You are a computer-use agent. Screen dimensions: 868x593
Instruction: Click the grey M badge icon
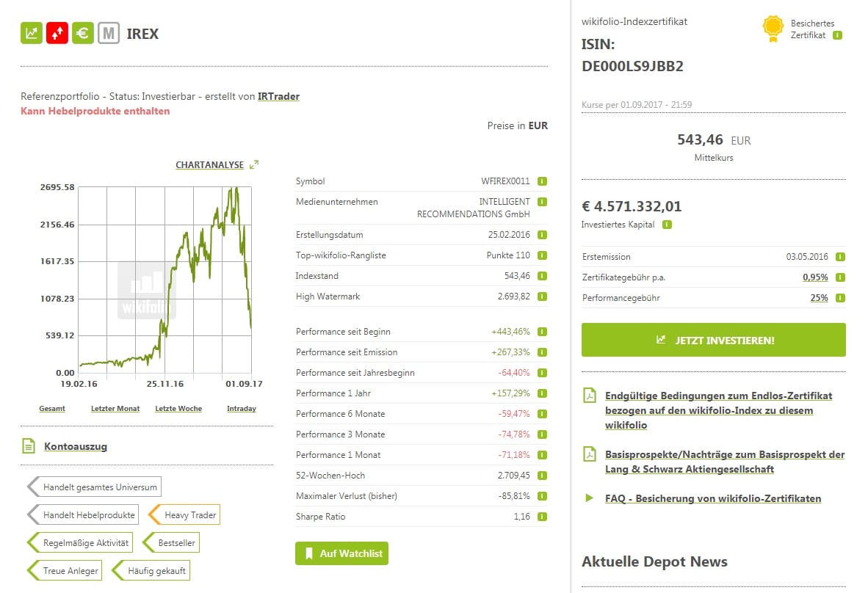(109, 33)
